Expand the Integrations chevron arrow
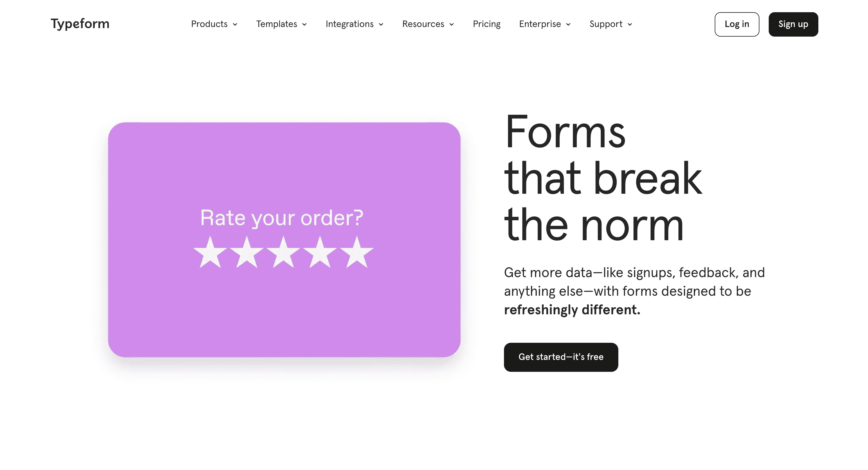 (x=381, y=24)
